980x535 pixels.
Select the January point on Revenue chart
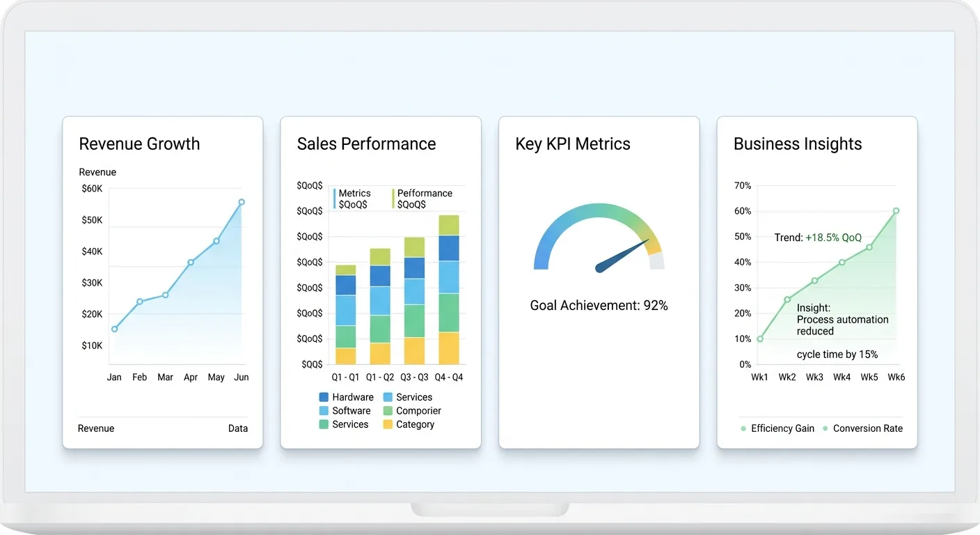point(114,329)
